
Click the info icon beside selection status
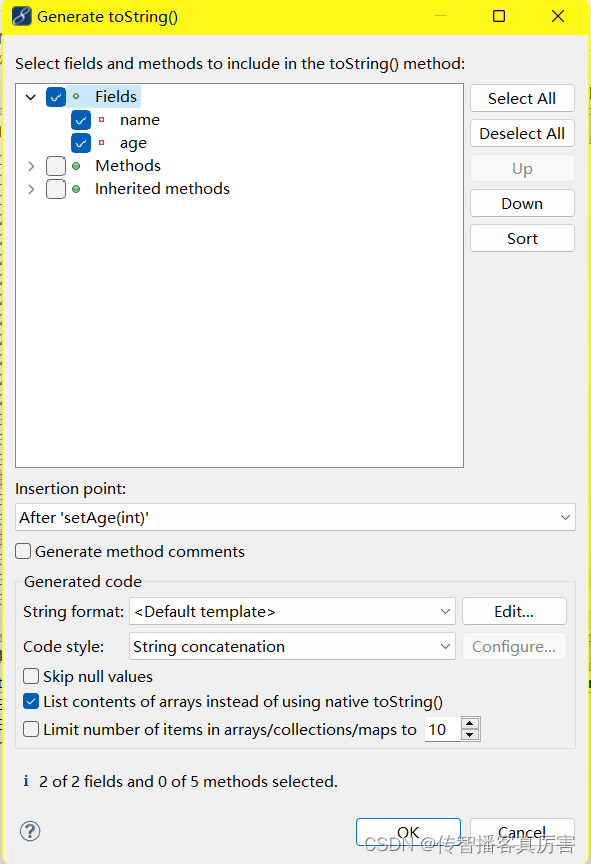click(x=26, y=781)
